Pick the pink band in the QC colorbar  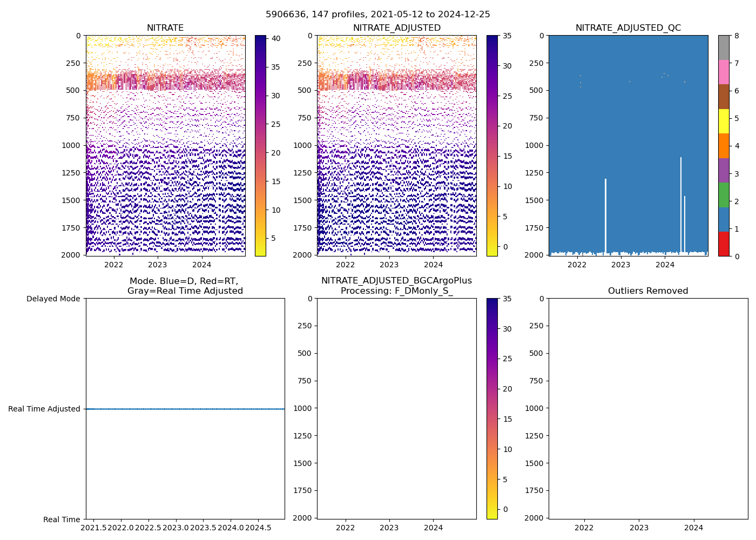pos(724,72)
